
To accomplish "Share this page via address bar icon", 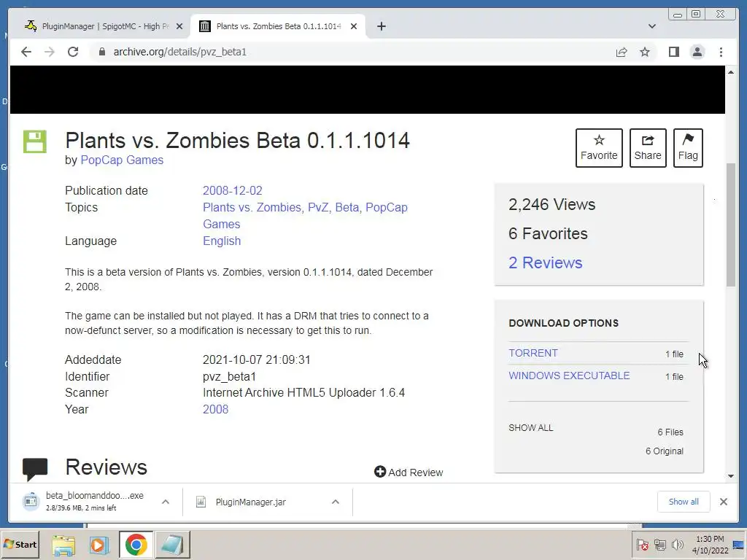I will point(622,52).
